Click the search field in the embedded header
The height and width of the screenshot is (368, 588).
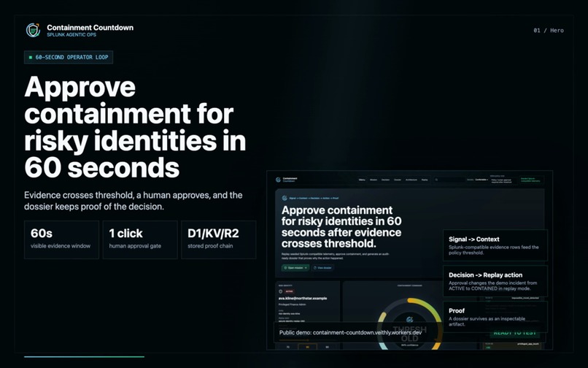click(x=449, y=180)
